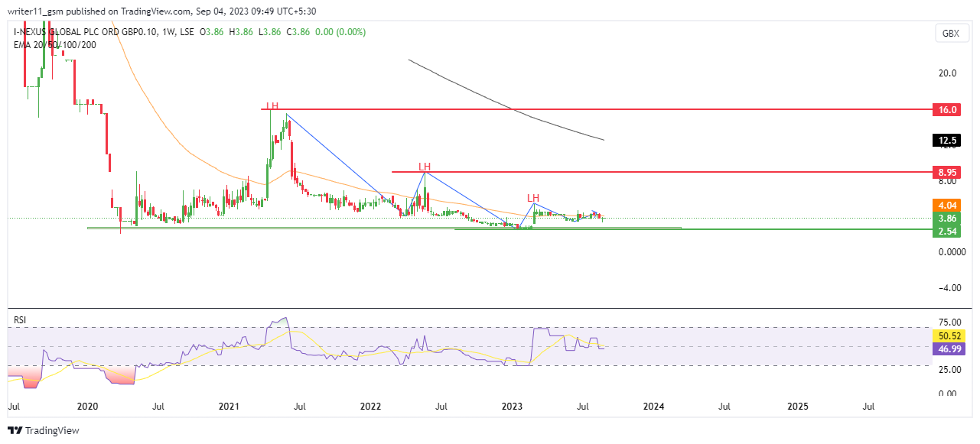Screen dimensions: 980x444
Task: Click the TradingView logo
Action: pyautogui.click(x=44, y=430)
